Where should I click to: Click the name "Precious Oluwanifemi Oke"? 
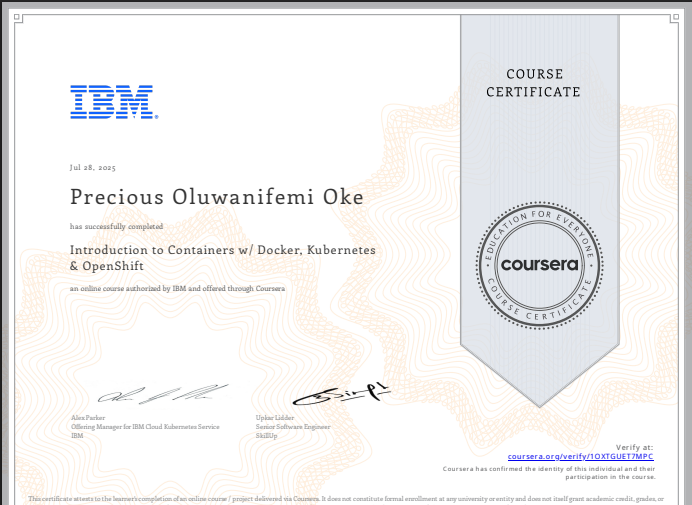[217, 197]
